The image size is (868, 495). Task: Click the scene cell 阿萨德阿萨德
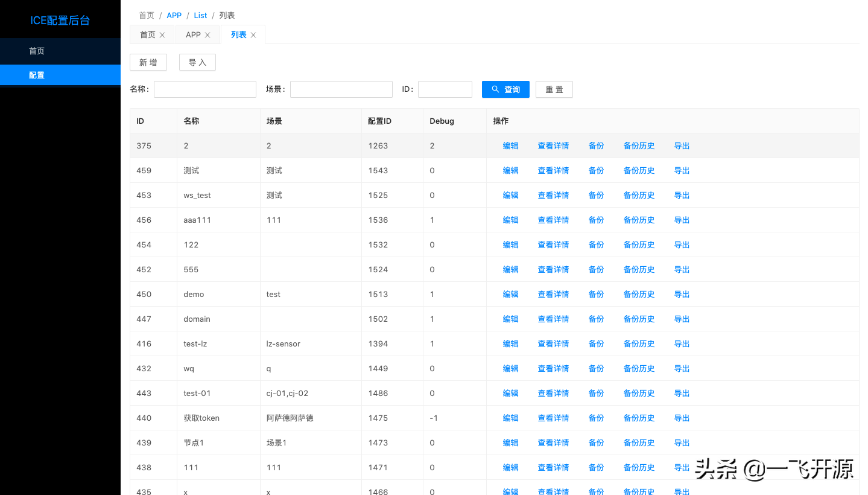pos(290,418)
